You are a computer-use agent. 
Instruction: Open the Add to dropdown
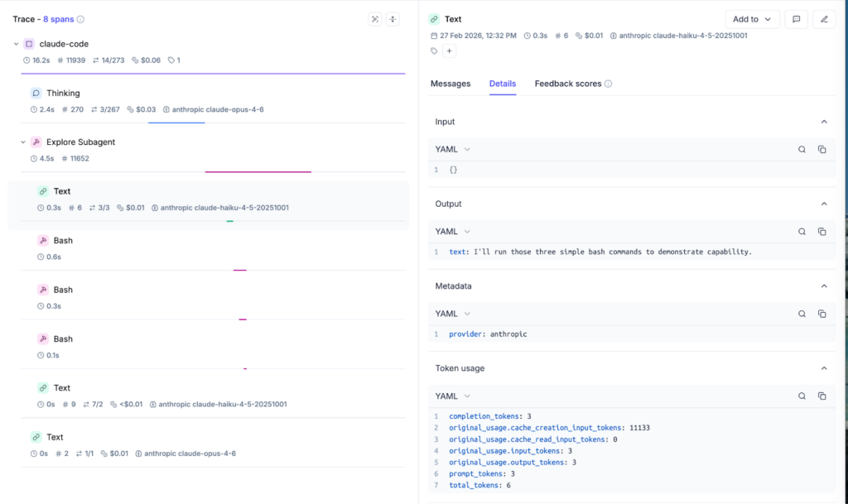click(x=752, y=19)
